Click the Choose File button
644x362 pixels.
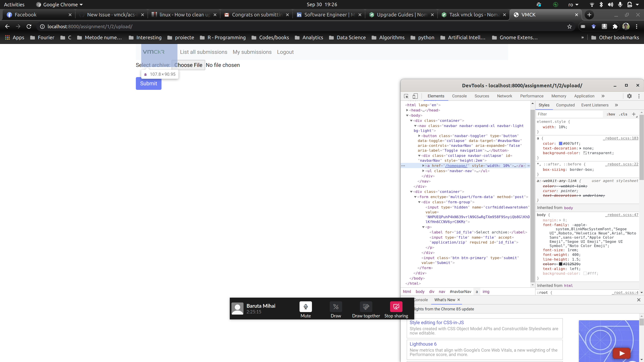click(188, 65)
